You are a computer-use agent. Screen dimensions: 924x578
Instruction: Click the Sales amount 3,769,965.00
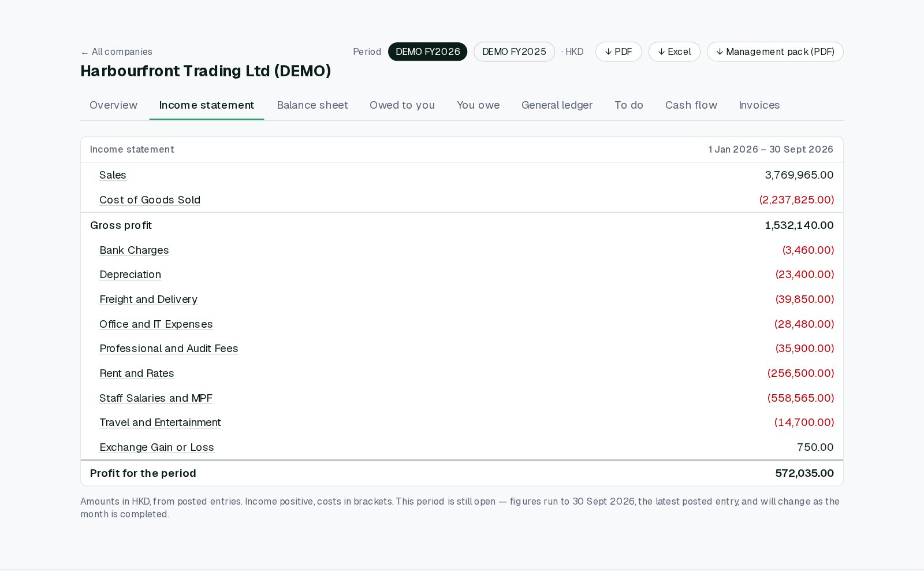coord(799,175)
